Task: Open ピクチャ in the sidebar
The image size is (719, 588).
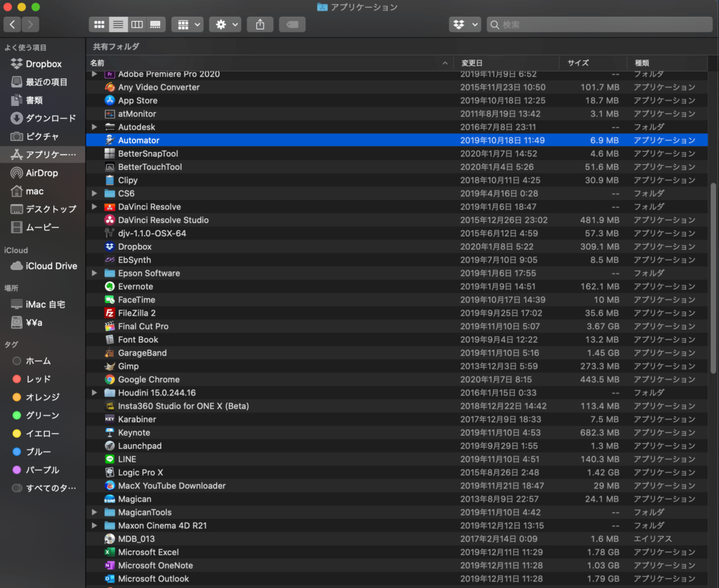Action: pyautogui.click(x=42, y=137)
